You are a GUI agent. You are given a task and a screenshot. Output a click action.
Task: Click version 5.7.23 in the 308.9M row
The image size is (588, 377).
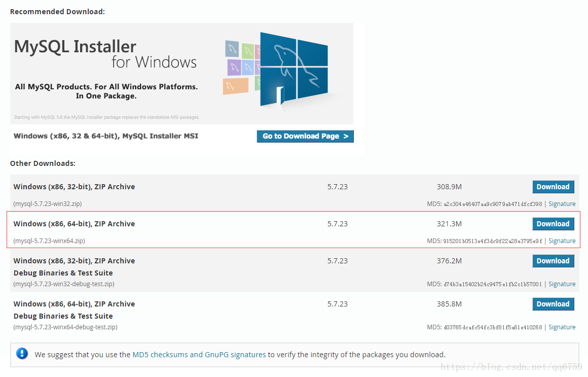click(x=338, y=187)
